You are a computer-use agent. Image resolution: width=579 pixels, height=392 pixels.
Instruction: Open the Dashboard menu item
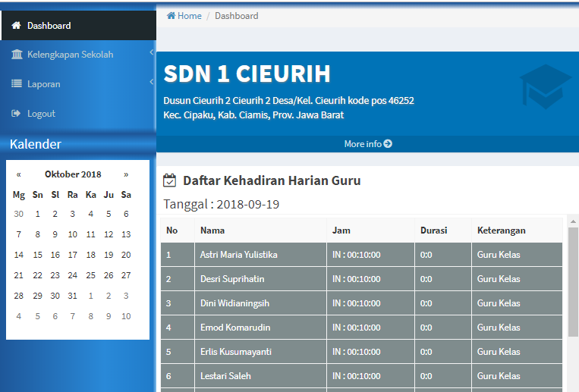79,26
